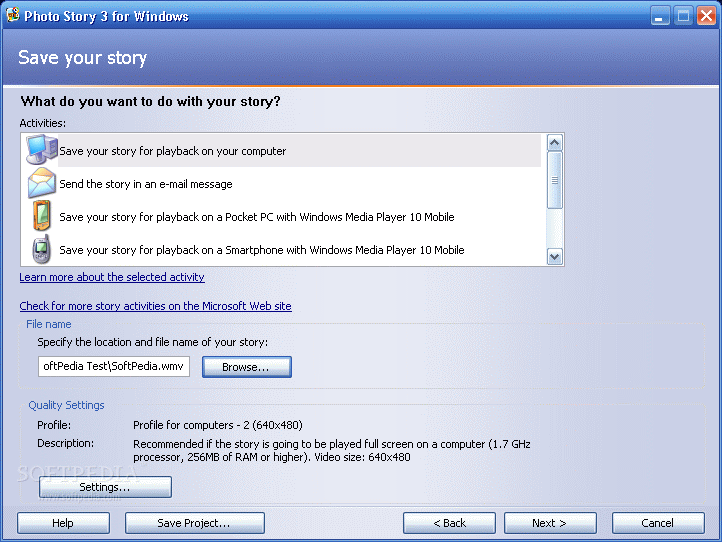Click the Pocket PC device icon
The image size is (722, 542).
41,216
